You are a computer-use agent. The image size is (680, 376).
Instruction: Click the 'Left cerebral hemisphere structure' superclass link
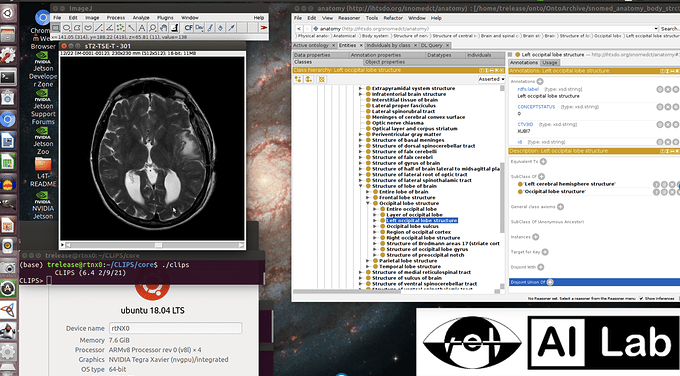coord(569,184)
